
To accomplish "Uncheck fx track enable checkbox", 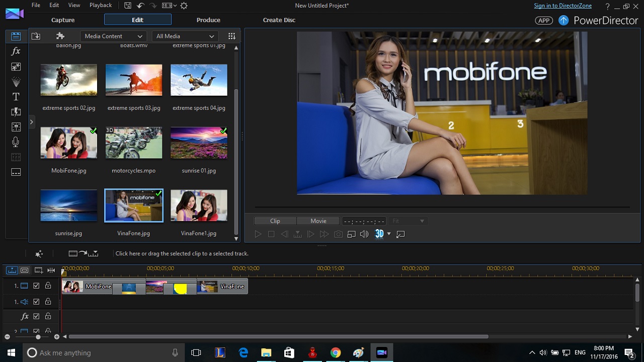I will pyautogui.click(x=36, y=317).
